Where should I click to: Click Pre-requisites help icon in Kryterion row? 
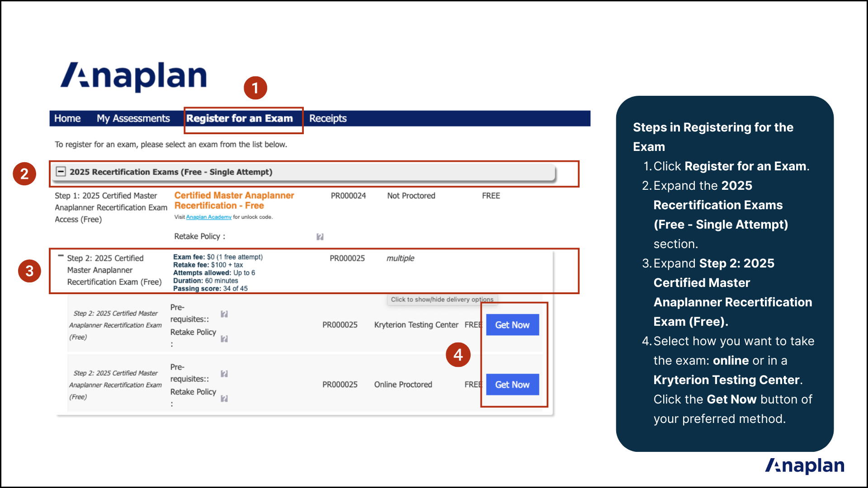pyautogui.click(x=224, y=314)
